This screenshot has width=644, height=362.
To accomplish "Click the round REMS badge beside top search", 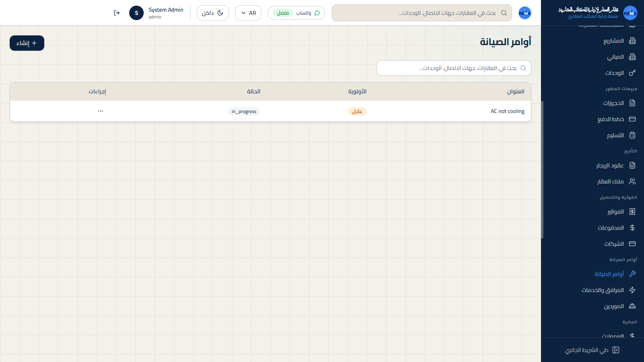I will point(525,13).
